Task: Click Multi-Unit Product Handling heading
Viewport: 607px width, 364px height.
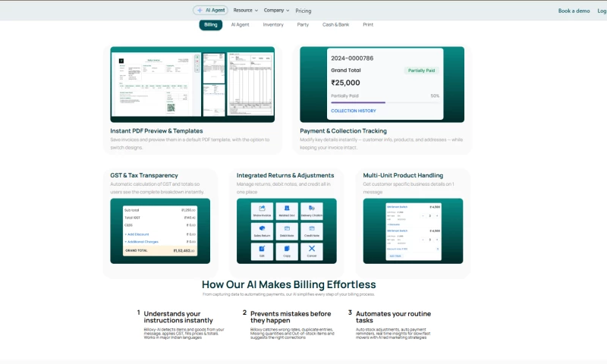Action: tap(403, 175)
